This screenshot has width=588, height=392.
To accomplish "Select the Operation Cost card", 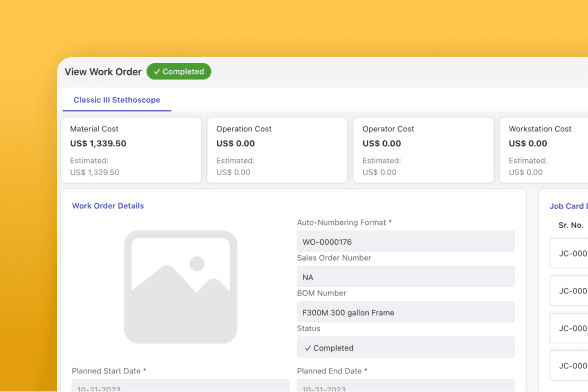I will coord(277,150).
